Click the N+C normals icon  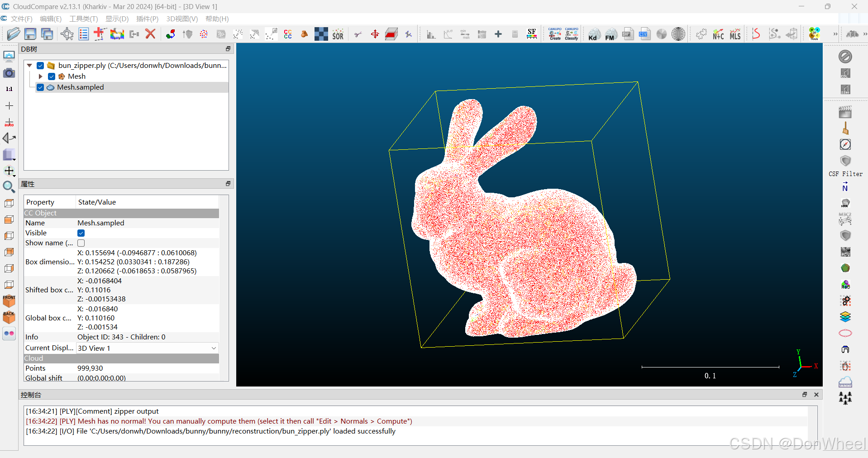pos(718,34)
